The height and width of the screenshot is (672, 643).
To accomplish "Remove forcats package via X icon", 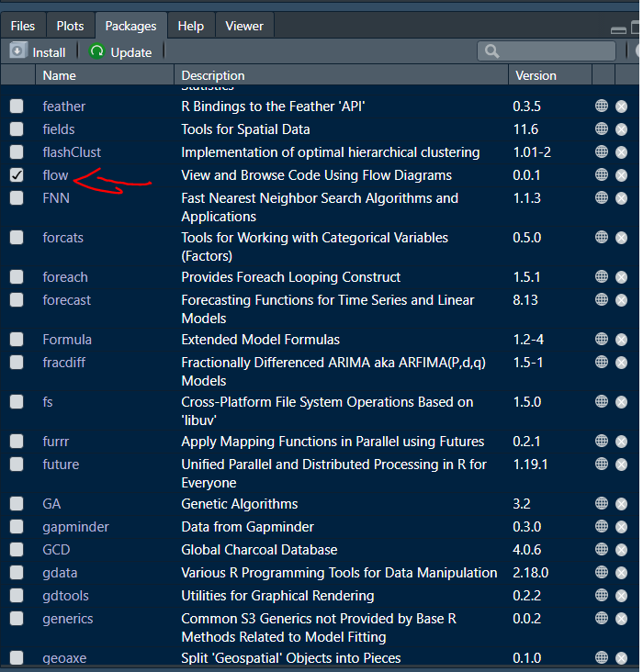I will (621, 238).
